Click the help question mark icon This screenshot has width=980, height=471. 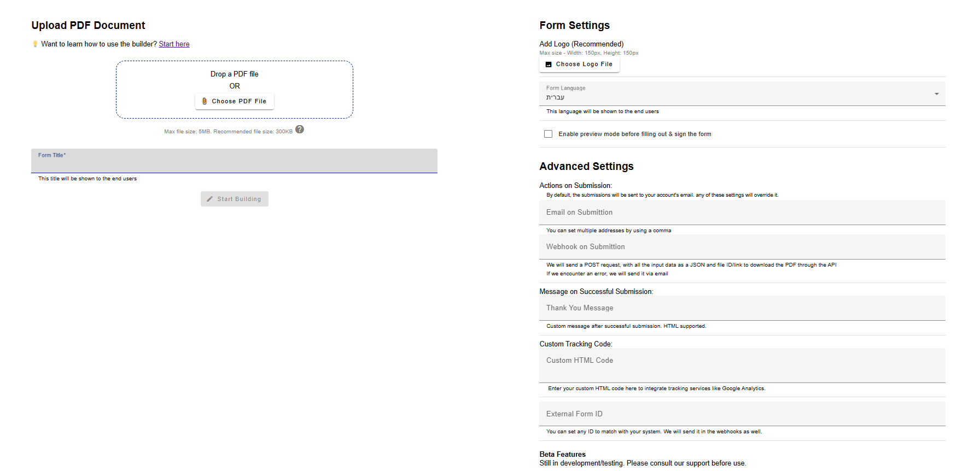click(300, 129)
